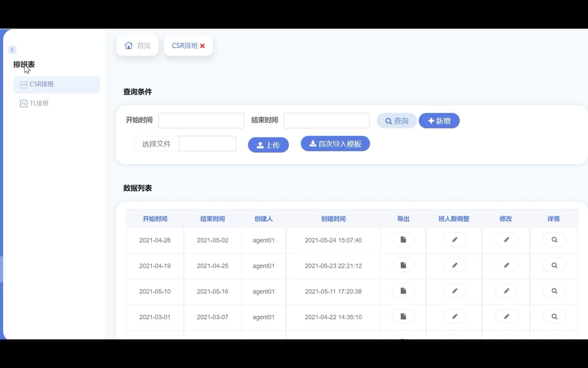View details of the 2021-04-19 row
Viewport: 588px width, 368px height.
[554, 265]
